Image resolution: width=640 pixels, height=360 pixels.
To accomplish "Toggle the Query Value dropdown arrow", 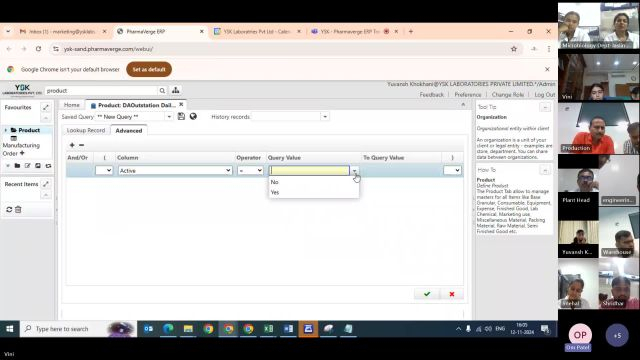I will point(355,171).
